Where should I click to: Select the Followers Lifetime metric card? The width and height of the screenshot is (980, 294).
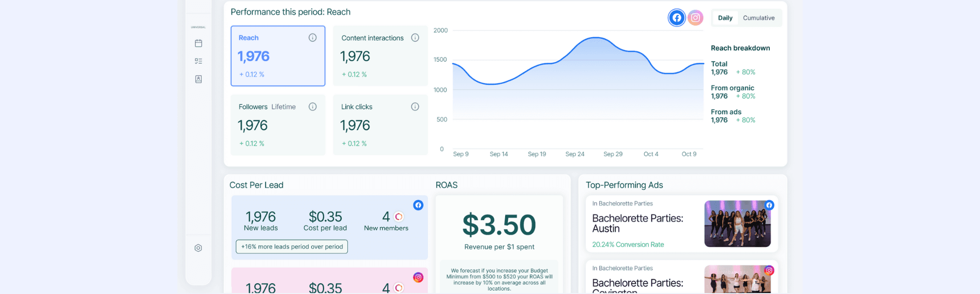click(278, 125)
